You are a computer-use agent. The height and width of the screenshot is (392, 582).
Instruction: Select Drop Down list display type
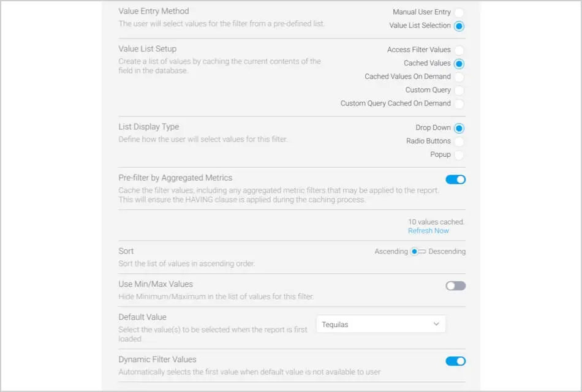tap(459, 128)
